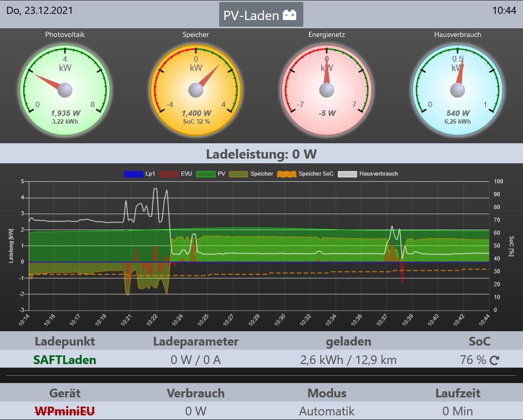Screen dimensions: 523x420
Task: Click the 10:44 clock in the header
Action: pyautogui.click(x=505, y=10)
